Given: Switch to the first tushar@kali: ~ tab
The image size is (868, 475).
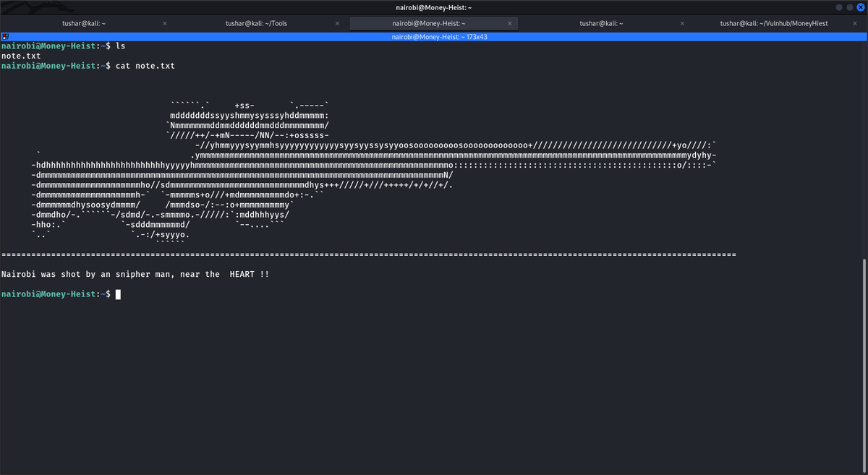Looking at the screenshot, I should tap(84, 23).
